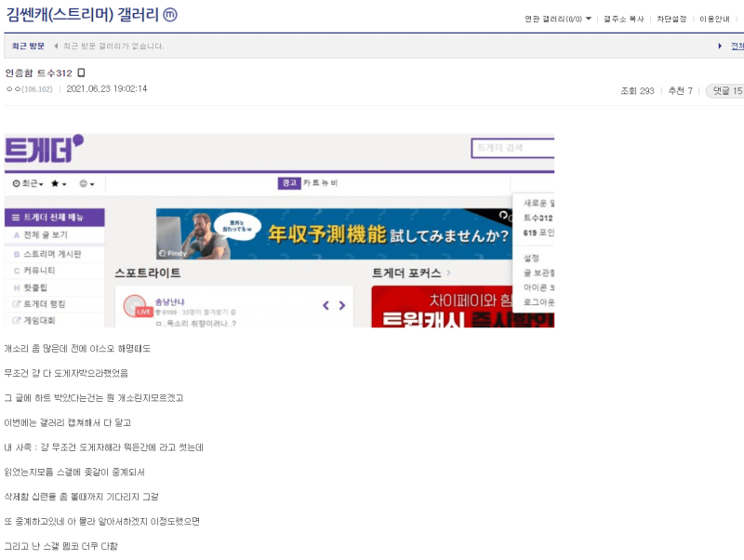The height and width of the screenshot is (560, 744).
Task: Click the streamer name 송냥냐
Action: point(170,301)
